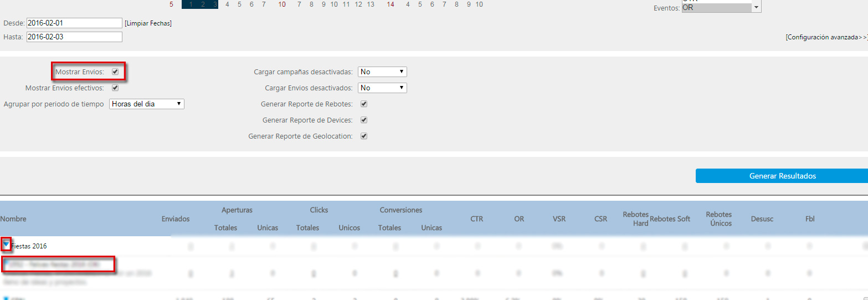Select red day 14 in calendar strip
The width and height of the screenshot is (868, 300).
click(x=391, y=4)
